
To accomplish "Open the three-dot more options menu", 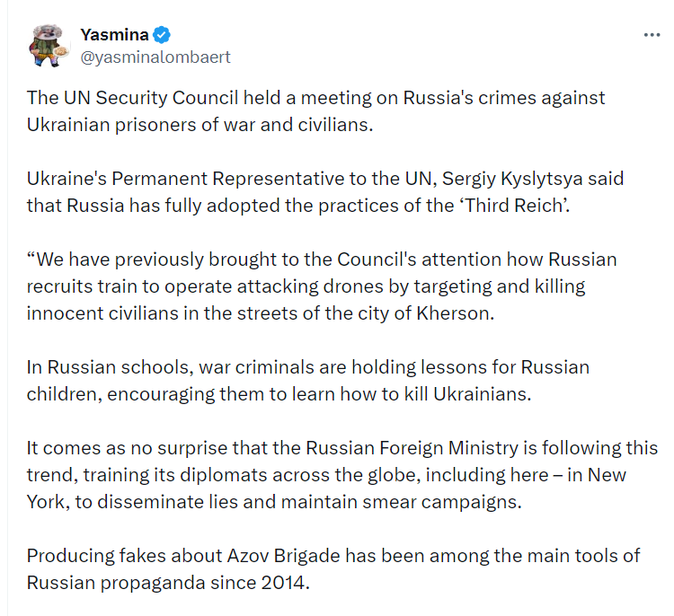I will click(652, 35).
